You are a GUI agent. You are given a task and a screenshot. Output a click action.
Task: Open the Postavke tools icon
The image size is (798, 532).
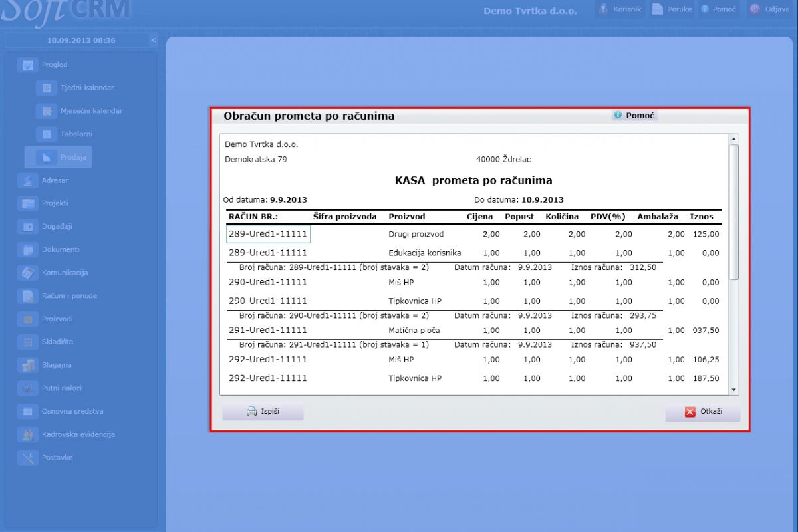pyautogui.click(x=28, y=458)
